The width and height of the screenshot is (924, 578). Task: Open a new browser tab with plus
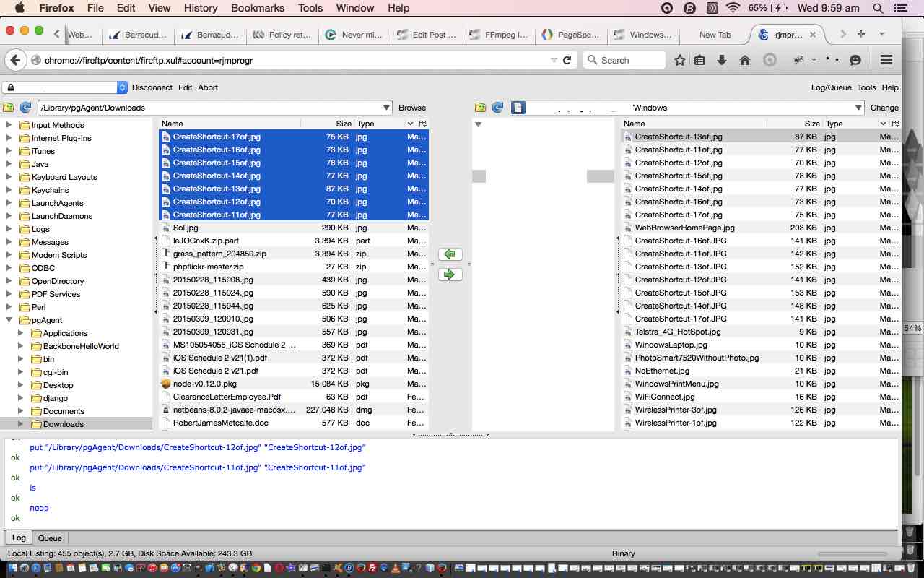(x=861, y=34)
